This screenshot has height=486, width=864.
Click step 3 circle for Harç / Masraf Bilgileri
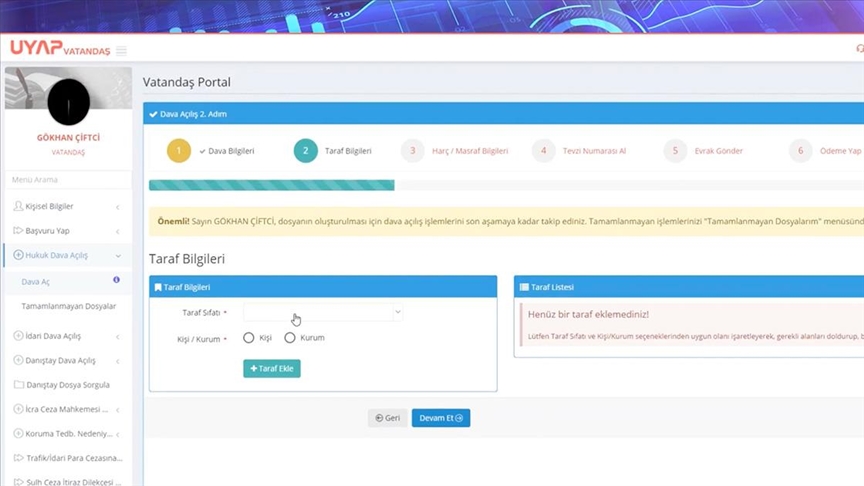(x=412, y=151)
